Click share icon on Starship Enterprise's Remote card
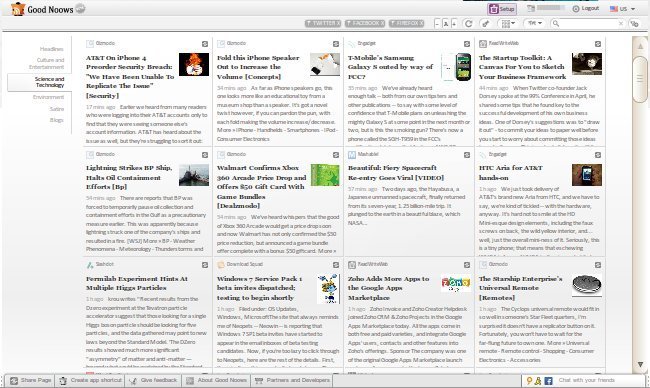650x388 pixels. tap(598, 265)
